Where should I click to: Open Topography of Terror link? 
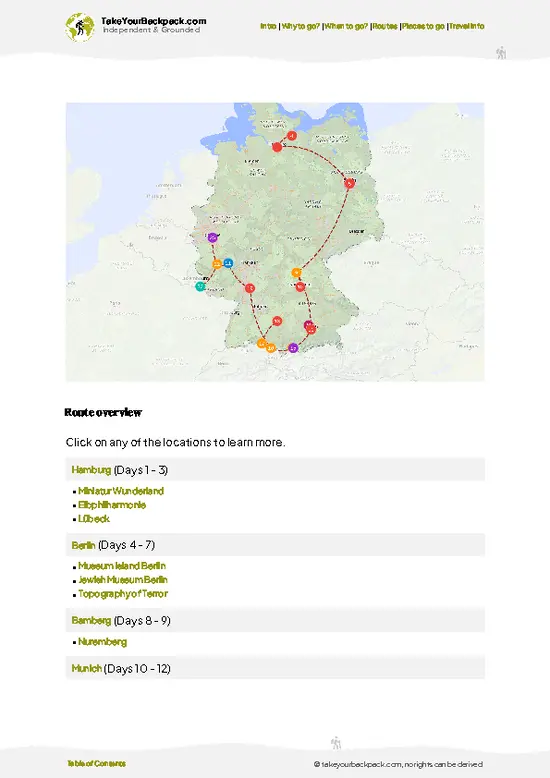pos(123,594)
